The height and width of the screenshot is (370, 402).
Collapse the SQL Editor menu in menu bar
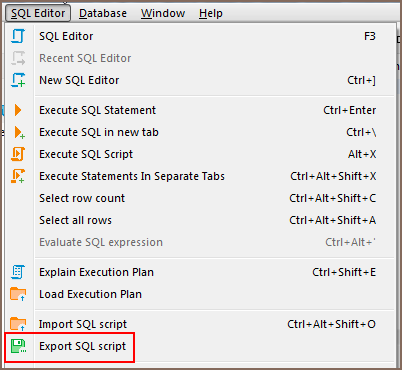[x=38, y=13]
